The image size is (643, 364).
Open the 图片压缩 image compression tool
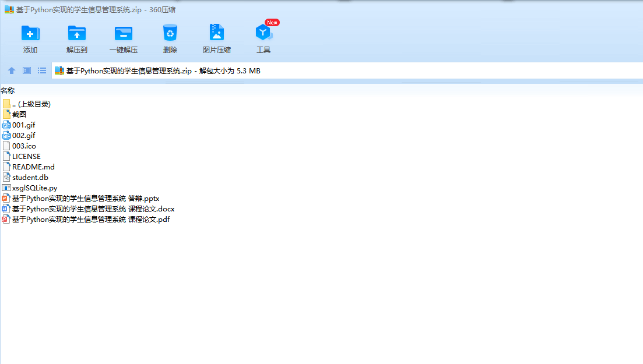216,33
